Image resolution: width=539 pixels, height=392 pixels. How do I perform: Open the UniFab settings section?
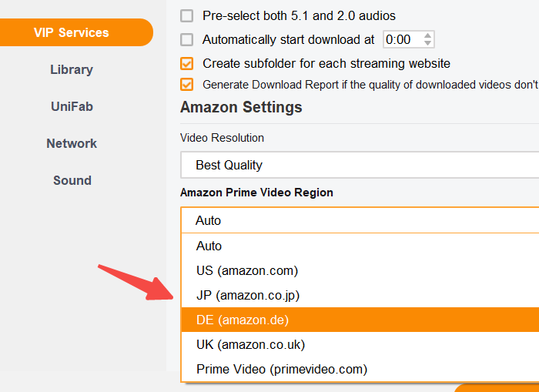tap(72, 106)
